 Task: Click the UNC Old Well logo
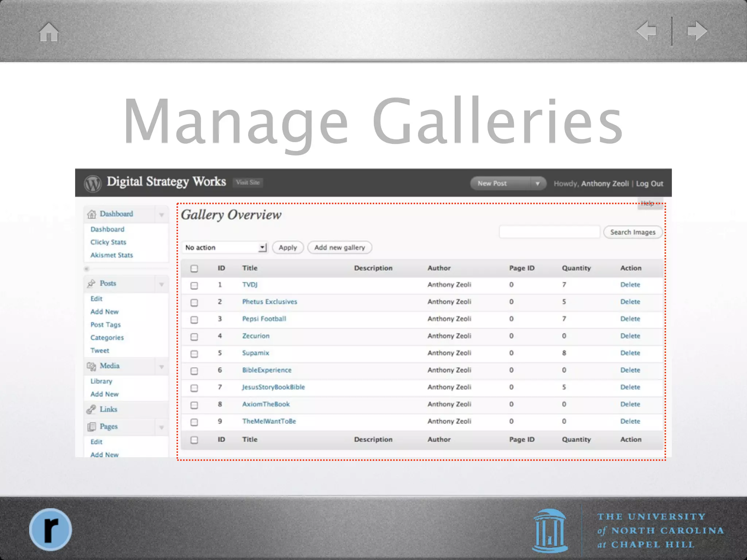pos(550,530)
